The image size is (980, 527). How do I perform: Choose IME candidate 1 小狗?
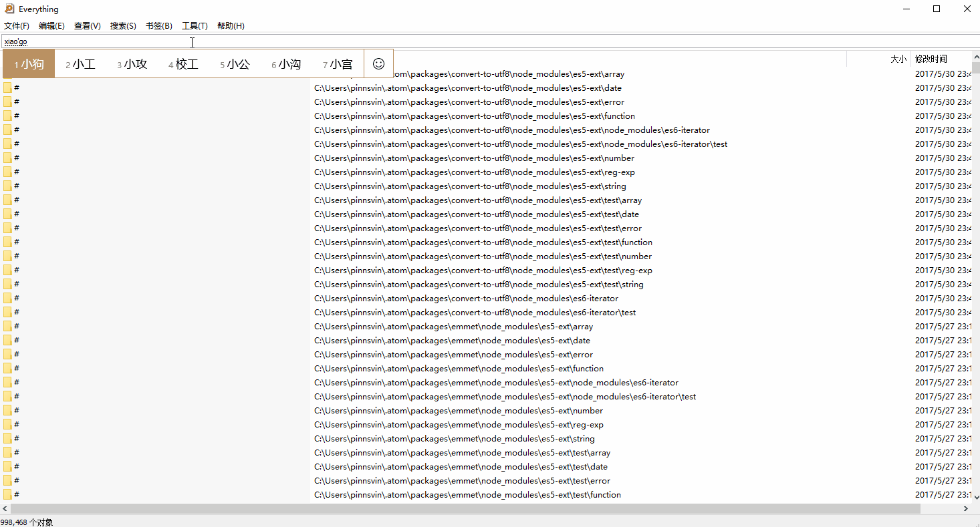point(29,64)
